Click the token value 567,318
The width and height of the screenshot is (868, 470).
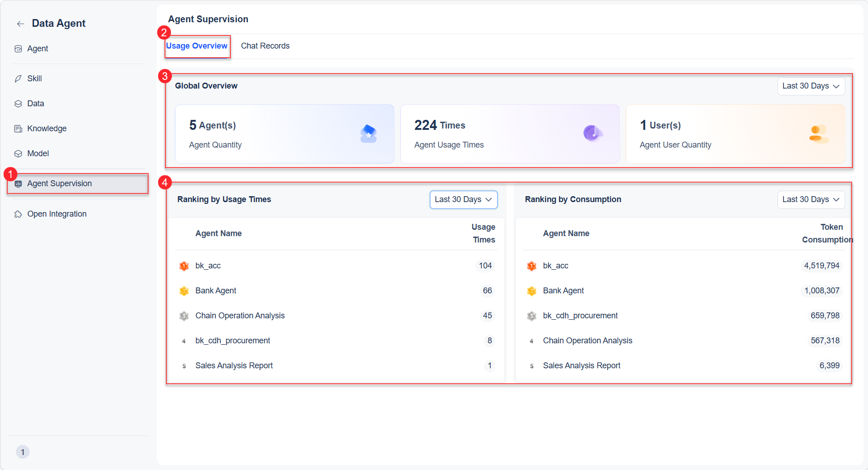825,341
